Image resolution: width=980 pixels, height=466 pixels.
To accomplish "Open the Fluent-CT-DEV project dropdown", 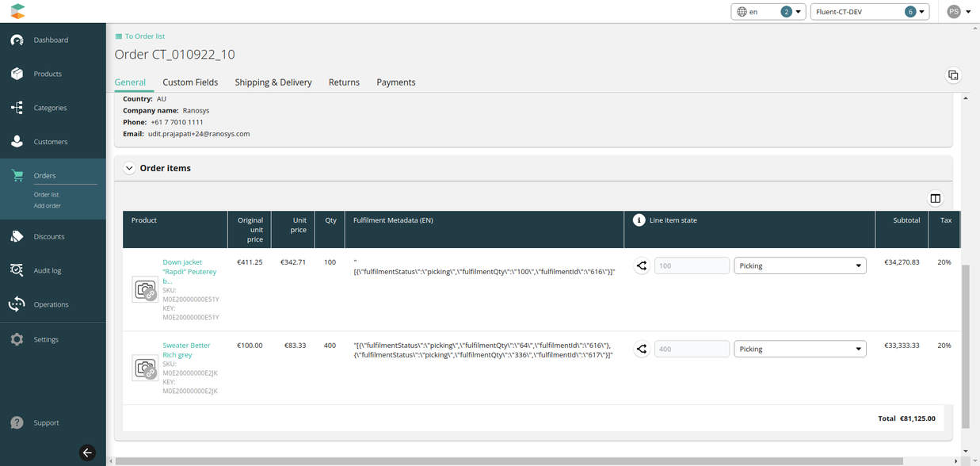I will tap(869, 12).
